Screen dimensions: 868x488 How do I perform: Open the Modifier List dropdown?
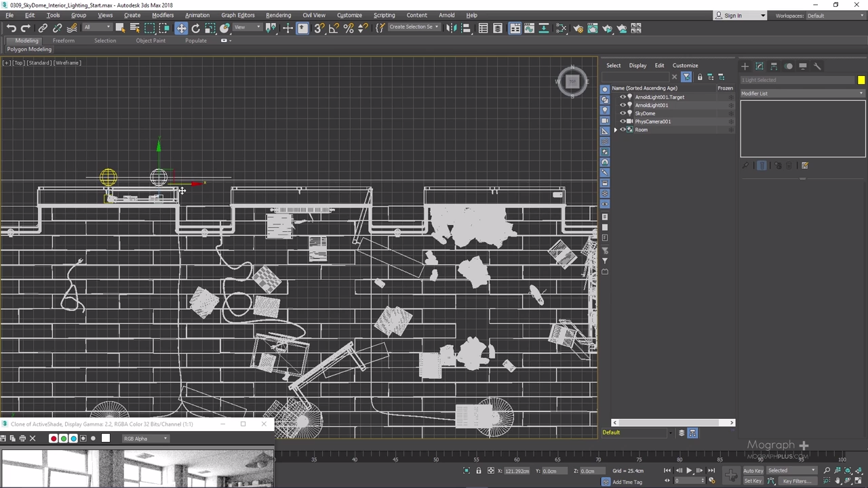pyautogui.click(x=802, y=94)
